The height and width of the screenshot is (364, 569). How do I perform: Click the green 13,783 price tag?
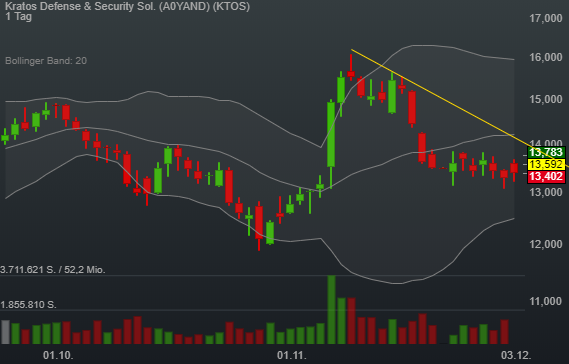click(546, 152)
